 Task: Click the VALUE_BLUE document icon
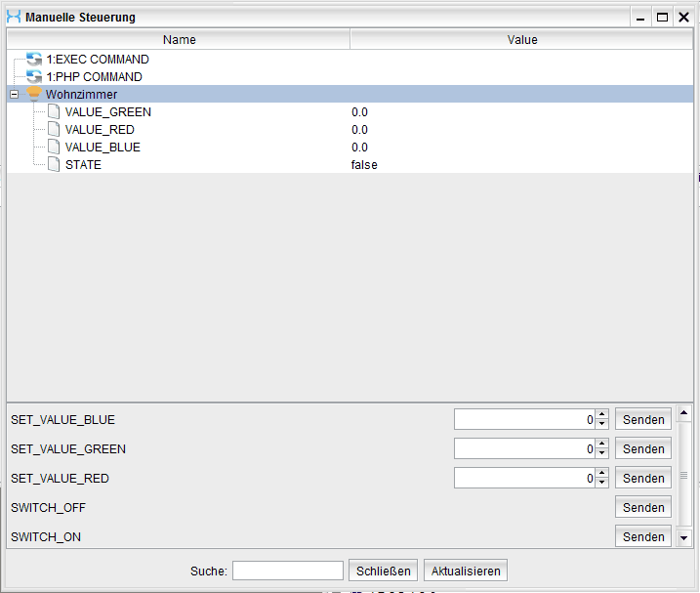tap(54, 148)
